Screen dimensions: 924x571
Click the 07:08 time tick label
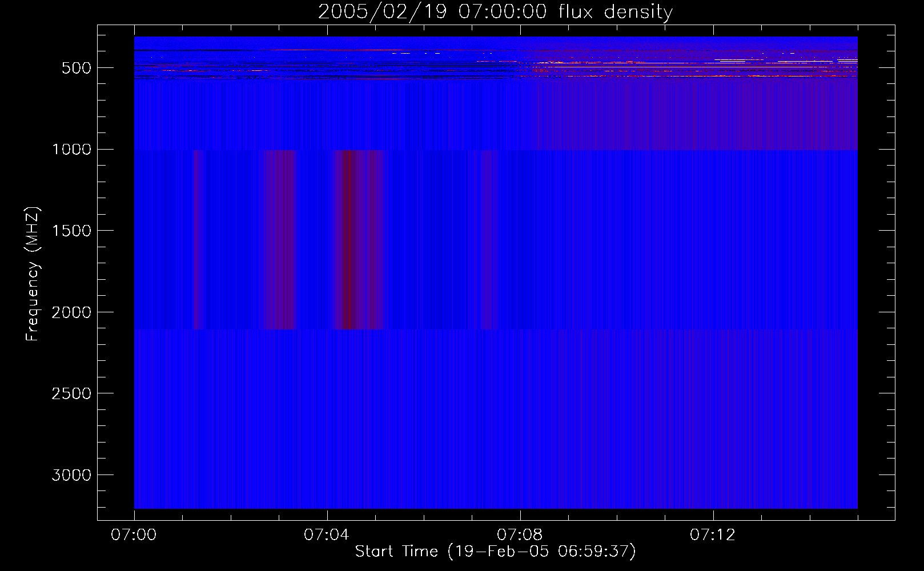tap(520, 535)
